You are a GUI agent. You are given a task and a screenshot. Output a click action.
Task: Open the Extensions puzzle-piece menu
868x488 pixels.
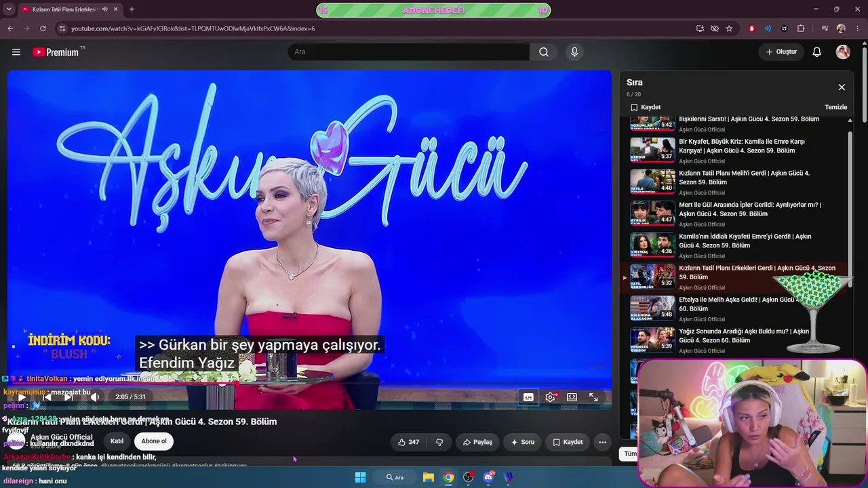pyautogui.click(x=801, y=28)
